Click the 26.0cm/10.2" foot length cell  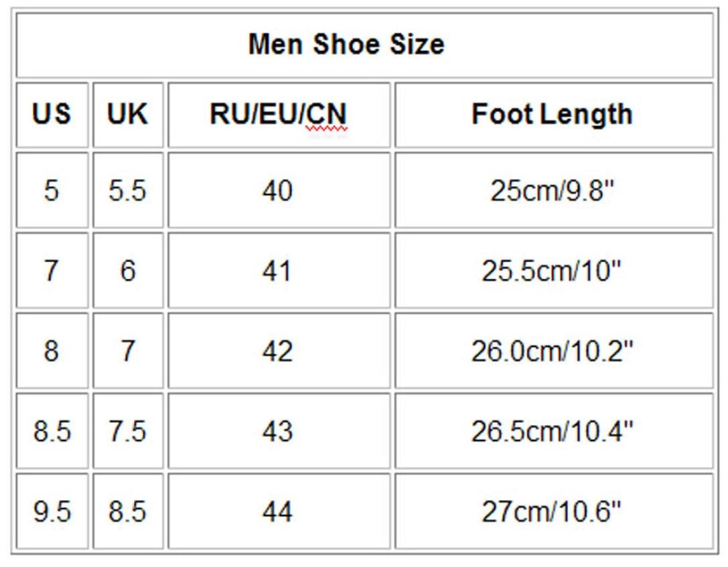click(553, 351)
